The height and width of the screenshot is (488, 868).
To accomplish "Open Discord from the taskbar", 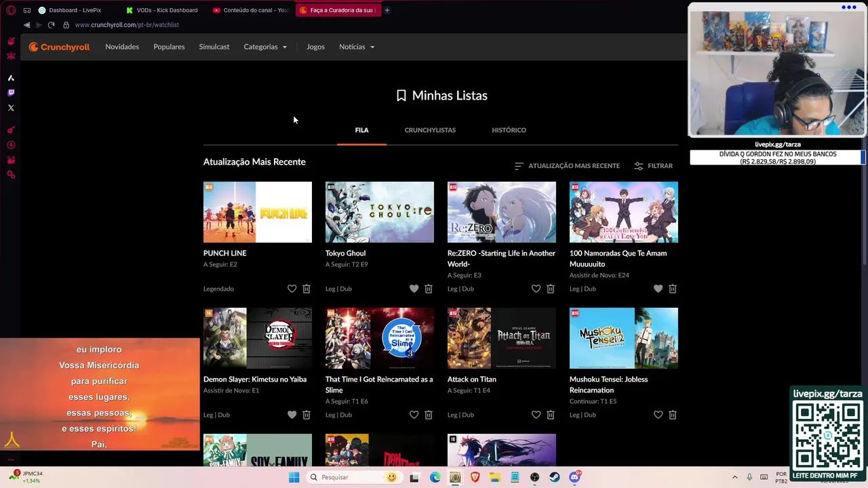I will click(575, 477).
